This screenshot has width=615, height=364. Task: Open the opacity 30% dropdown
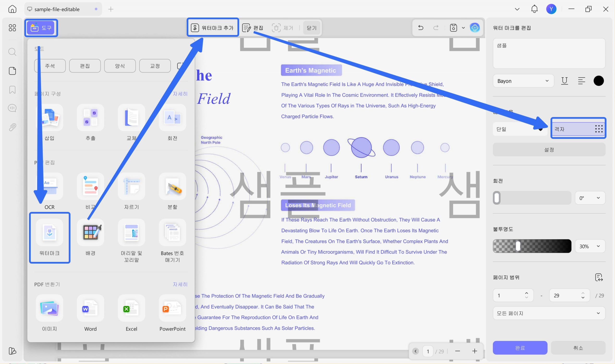(590, 246)
